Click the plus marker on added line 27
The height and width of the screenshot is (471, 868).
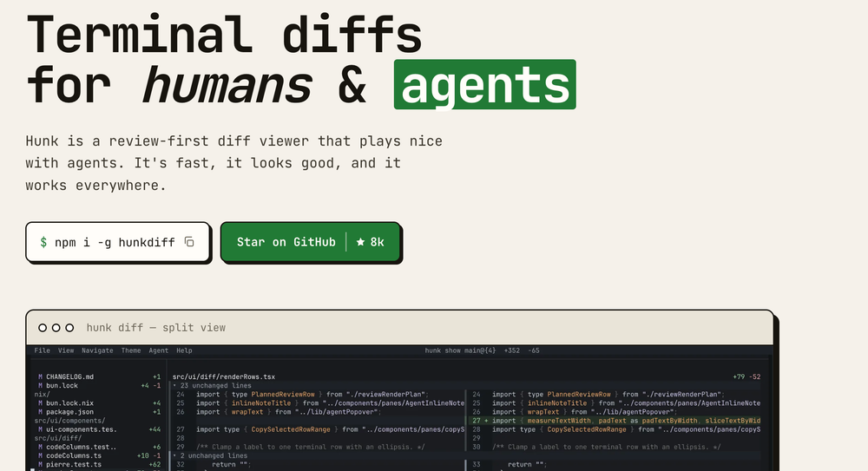click(x=486, y=421)
